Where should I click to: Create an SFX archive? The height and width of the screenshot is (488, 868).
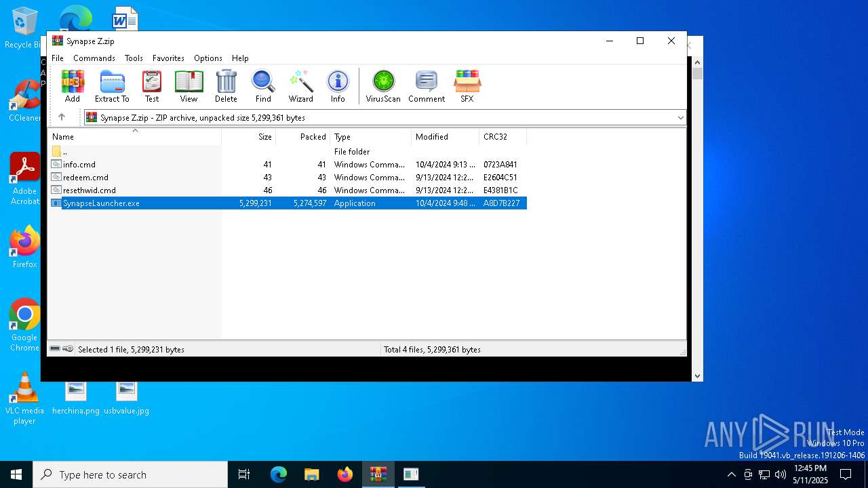[x=467, y=86]
